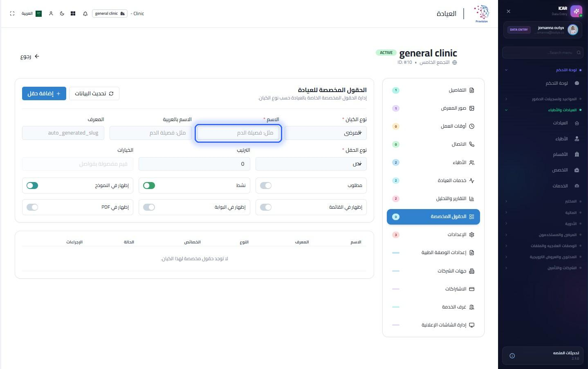Click the Saudi flag language icon

click(39, 13)
